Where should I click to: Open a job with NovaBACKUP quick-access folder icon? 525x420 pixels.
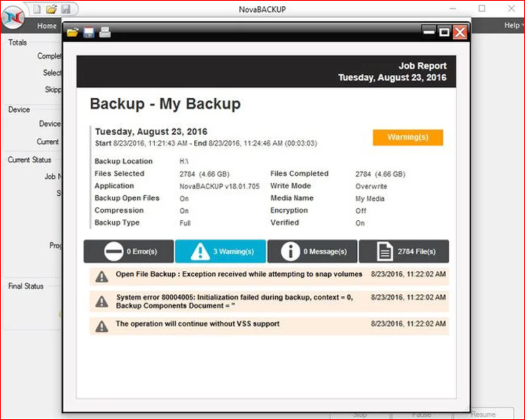pyautogui.click(x=51, y=9)
